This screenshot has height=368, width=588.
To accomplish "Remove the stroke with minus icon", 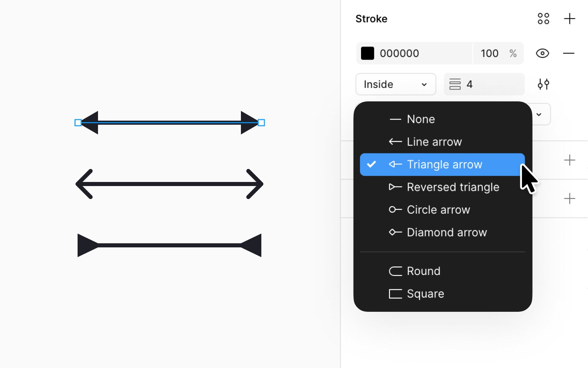I will tap(569, 53).
